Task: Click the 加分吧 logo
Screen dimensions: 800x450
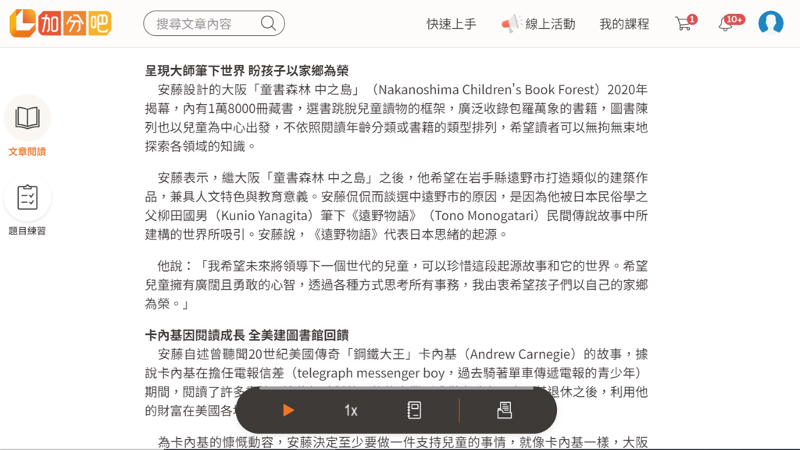Action: click(x=60, y=23)
